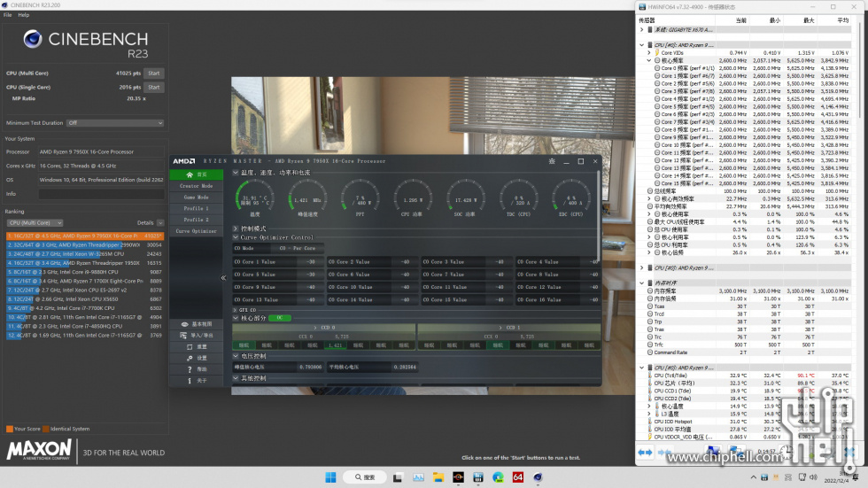The image size is (868, 488).
Task: Open the Ryzen Master about info icon
Action: 190,381
